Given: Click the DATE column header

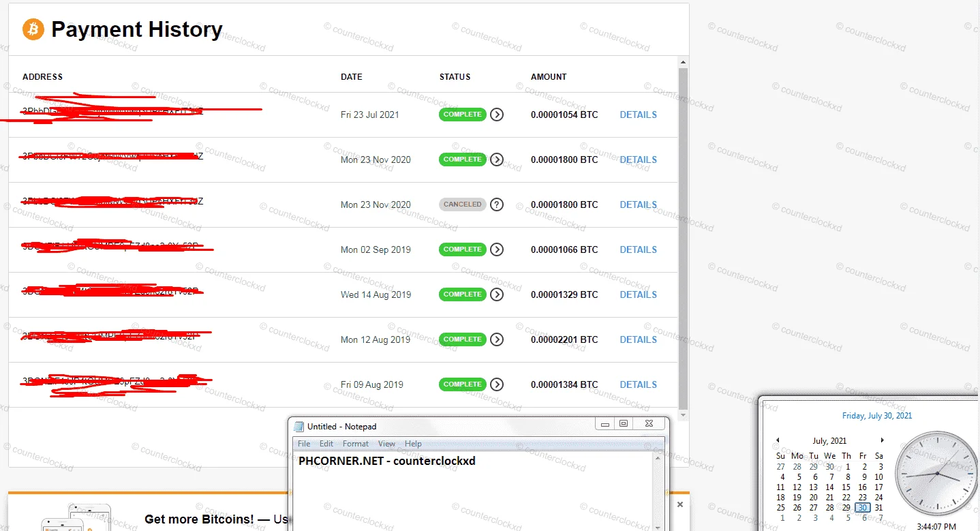Looking at the screenshot, I should (x=352, y=77).
